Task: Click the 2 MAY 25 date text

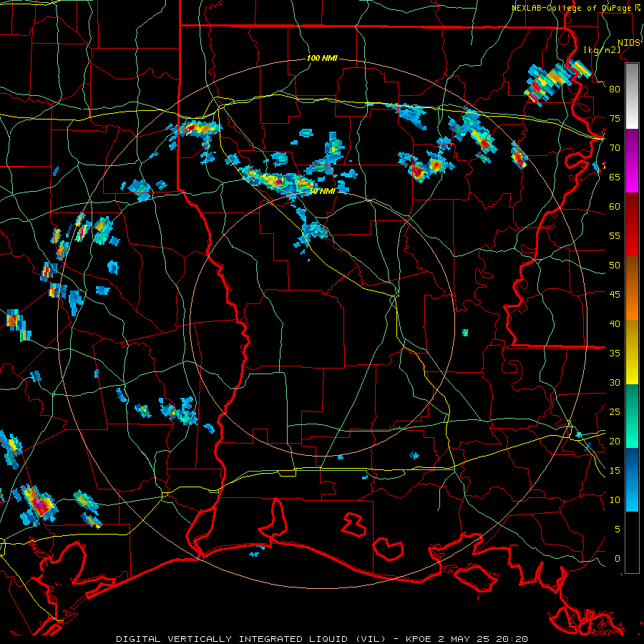Action: (466, 639)
